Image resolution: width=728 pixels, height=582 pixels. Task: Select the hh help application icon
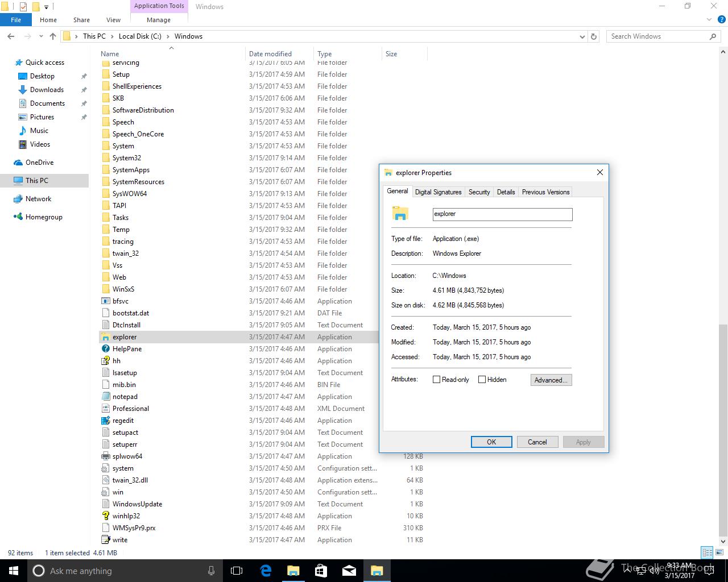105,361
